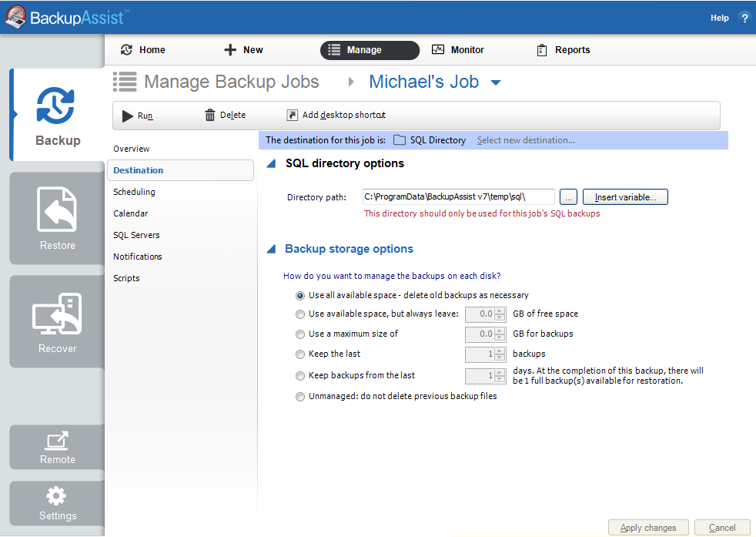Select 'Unmanaged: do not delete' option
The height and width of the screenshot is (537, 756).
[x=300, y=397]
